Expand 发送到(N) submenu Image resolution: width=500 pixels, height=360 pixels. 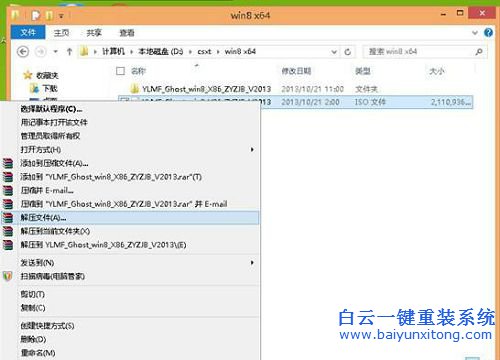pyautogui.click(x=130, y=263)
